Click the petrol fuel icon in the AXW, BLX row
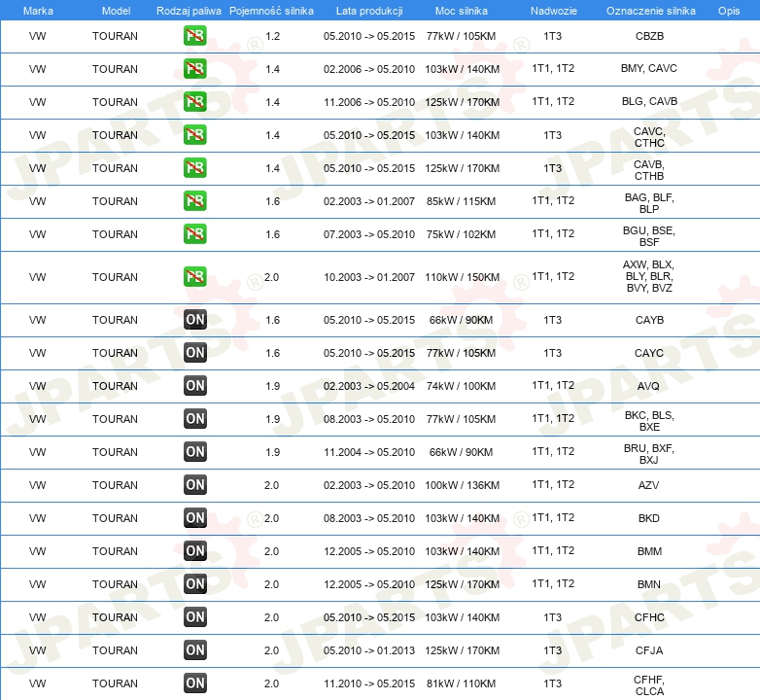Image resolution: width=760 pixels, height=700 pixels. [x=194, y=277]
